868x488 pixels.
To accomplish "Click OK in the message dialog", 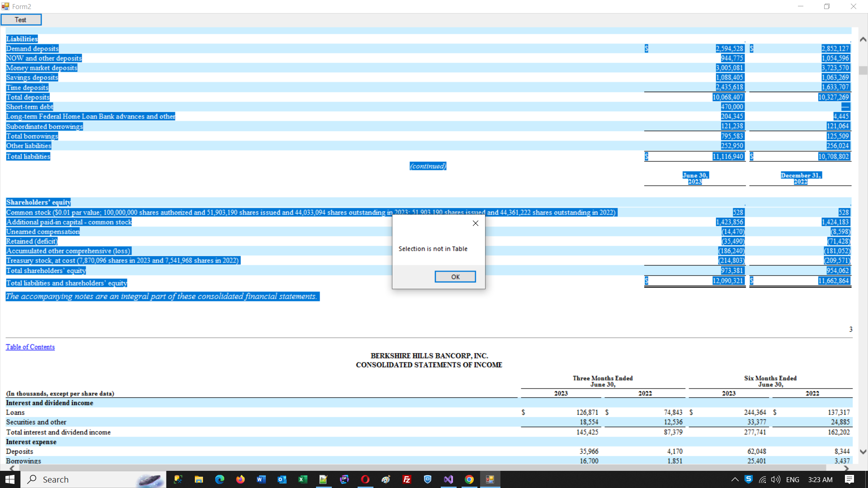I will 455,277.
